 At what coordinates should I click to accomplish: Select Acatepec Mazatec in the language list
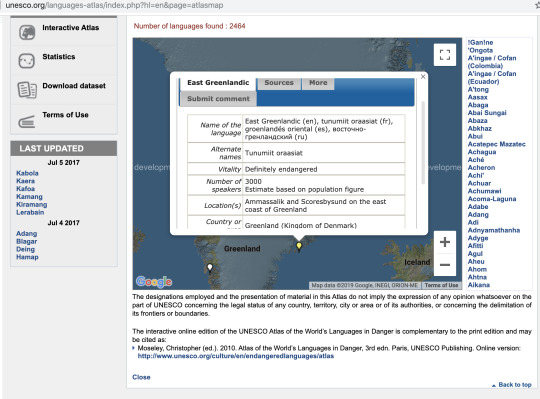click(x=497, y=144)
